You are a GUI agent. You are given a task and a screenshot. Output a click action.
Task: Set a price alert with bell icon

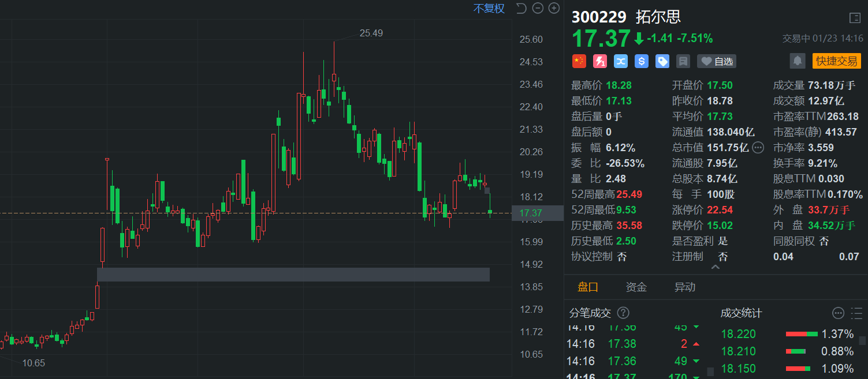coord(798,61)
